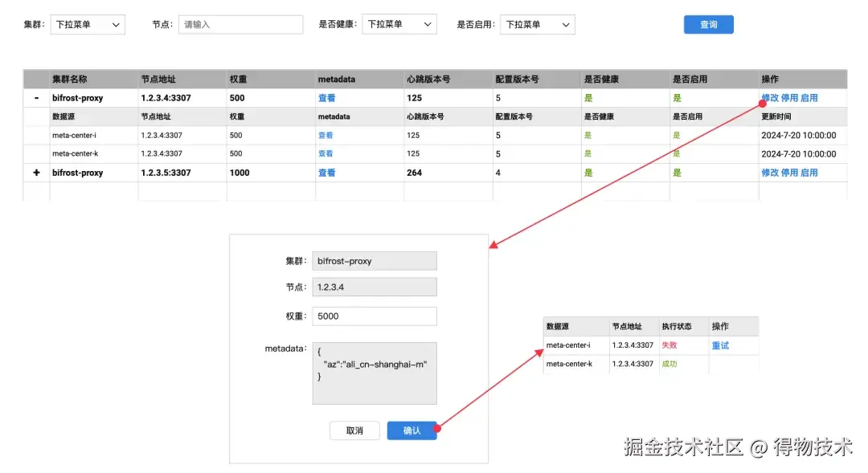The width and height of the screenshot is (868, 473).
Task: Select the 权重 weight field showing 5000
Action: tap(374, 316)
